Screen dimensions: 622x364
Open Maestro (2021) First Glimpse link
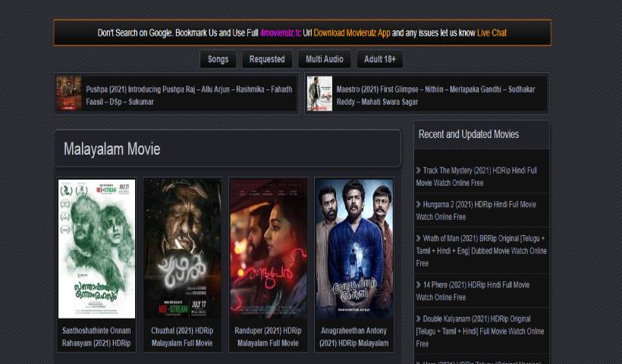[x=435, y=95]
